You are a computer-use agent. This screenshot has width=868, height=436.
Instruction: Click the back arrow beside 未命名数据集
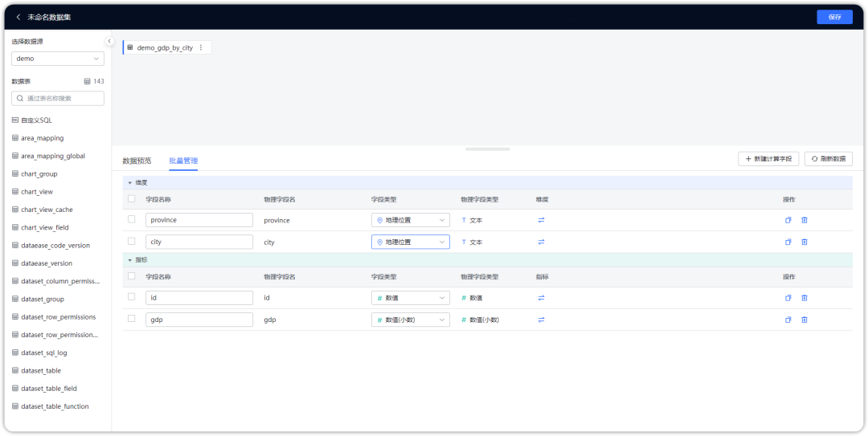point(18,17)
